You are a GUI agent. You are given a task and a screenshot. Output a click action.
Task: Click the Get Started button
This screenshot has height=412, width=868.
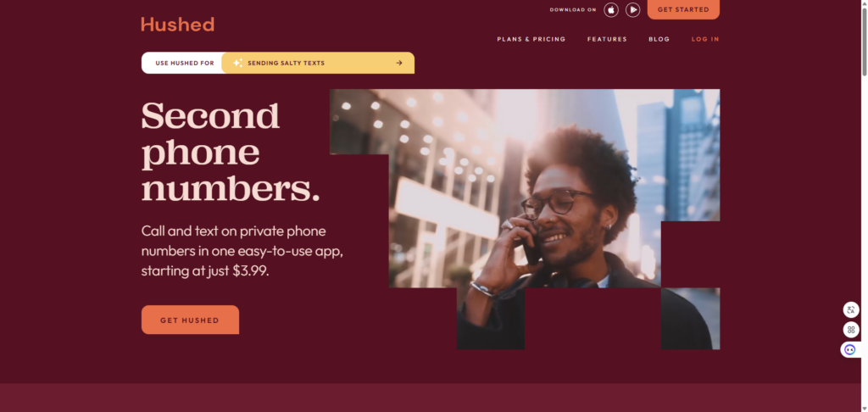[x=683, y=9]
